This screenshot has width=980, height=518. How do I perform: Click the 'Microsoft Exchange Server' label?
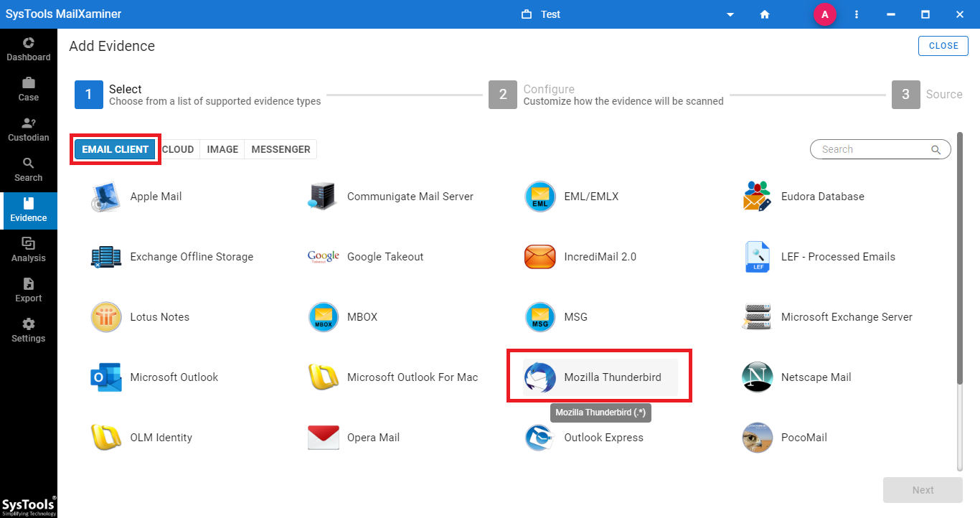pyautogui.click(x=847, y=317)
